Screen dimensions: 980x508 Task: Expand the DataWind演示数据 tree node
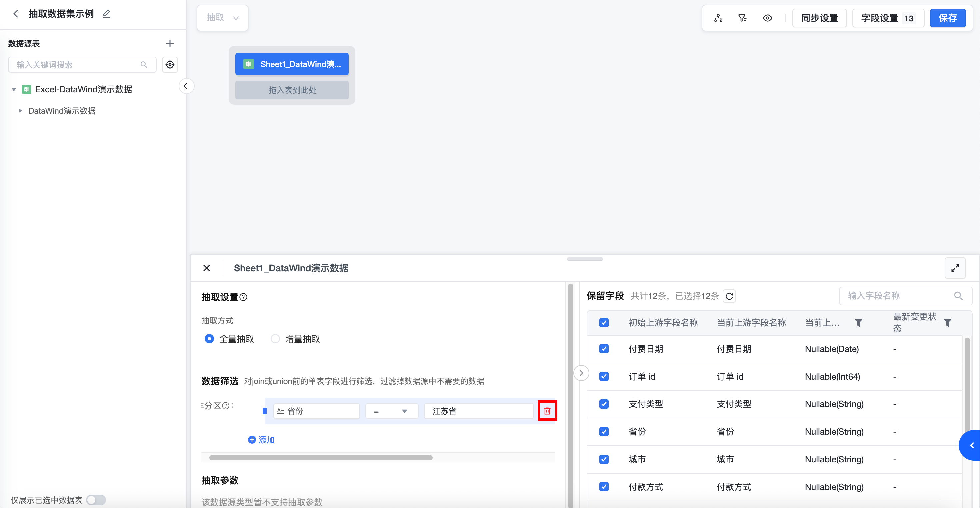pyautogui.click(x=21, y=111)
